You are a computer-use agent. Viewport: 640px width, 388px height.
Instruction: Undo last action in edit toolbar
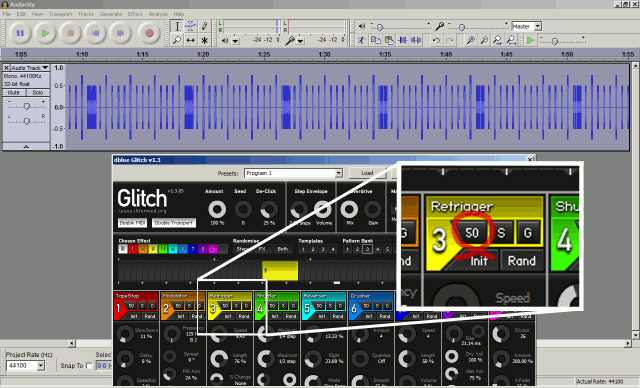tap(436, 40)
